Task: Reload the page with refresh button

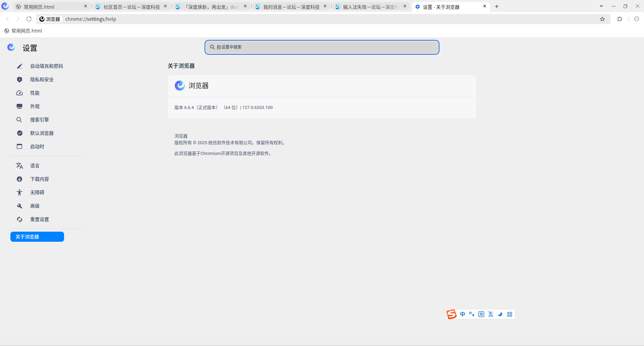Action: 29,19
